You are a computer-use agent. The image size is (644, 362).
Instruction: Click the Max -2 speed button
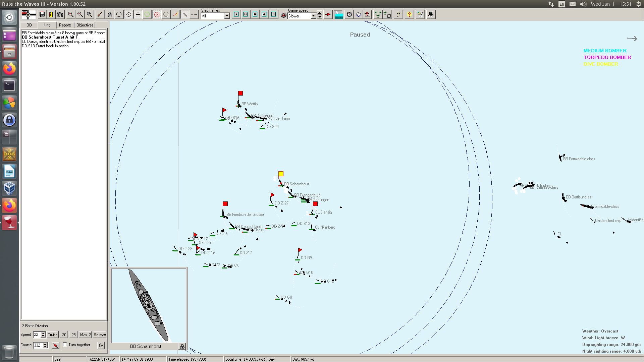(x=86, y=335)
